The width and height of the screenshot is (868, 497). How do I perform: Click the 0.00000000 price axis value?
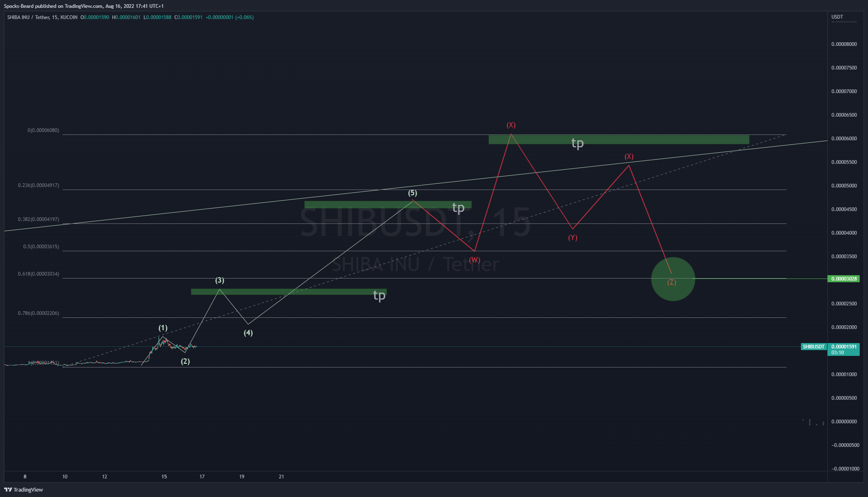[x=844, y=422]
